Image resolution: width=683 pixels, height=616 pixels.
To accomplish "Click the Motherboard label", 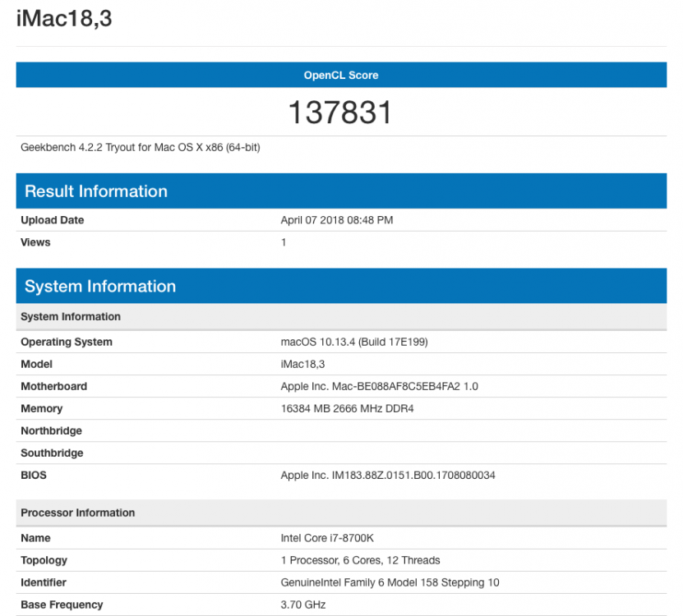I will pyautogui.click(x=53, y=386).
